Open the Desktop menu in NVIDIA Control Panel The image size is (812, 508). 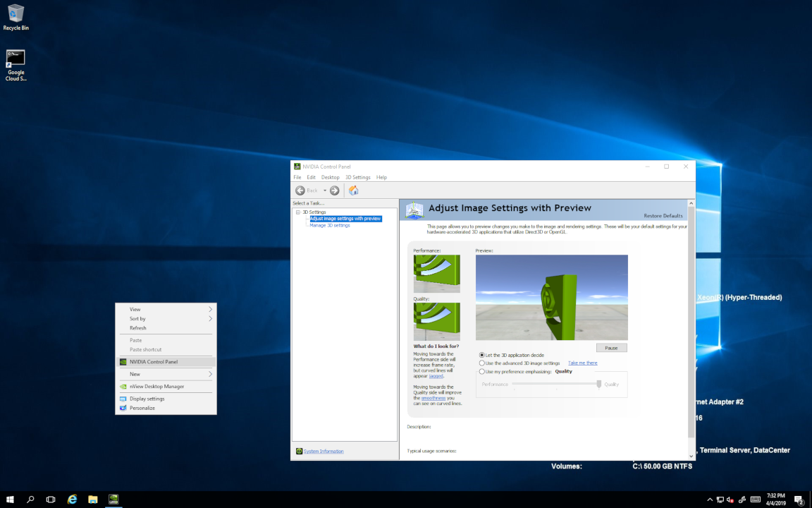coord(330,177)
